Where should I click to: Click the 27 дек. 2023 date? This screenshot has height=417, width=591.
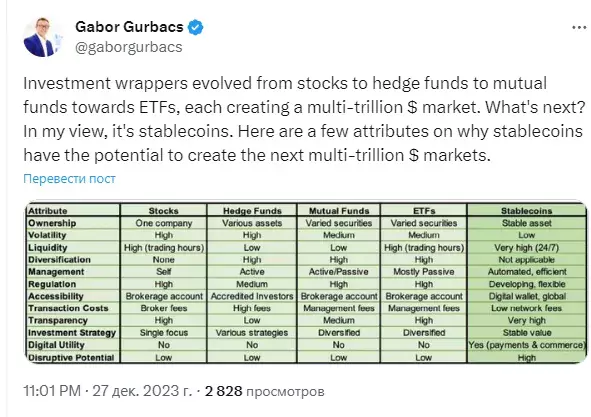(142, 391)
